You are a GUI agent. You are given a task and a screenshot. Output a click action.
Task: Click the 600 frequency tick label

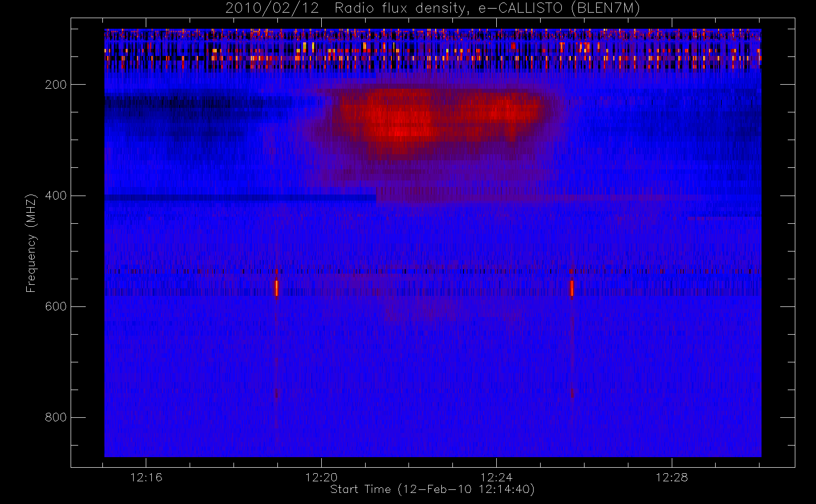pyautogui.click(x=56, y=306)
